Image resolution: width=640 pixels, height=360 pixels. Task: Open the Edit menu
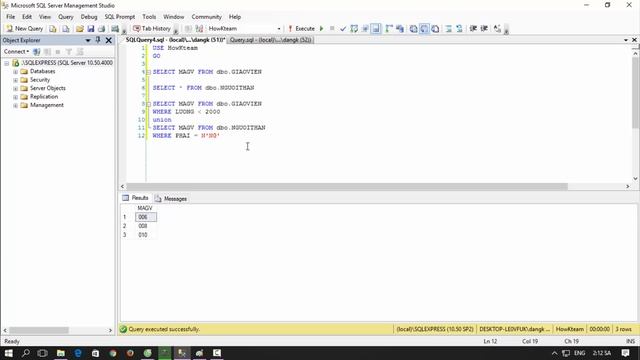click(x=27, y=17)
